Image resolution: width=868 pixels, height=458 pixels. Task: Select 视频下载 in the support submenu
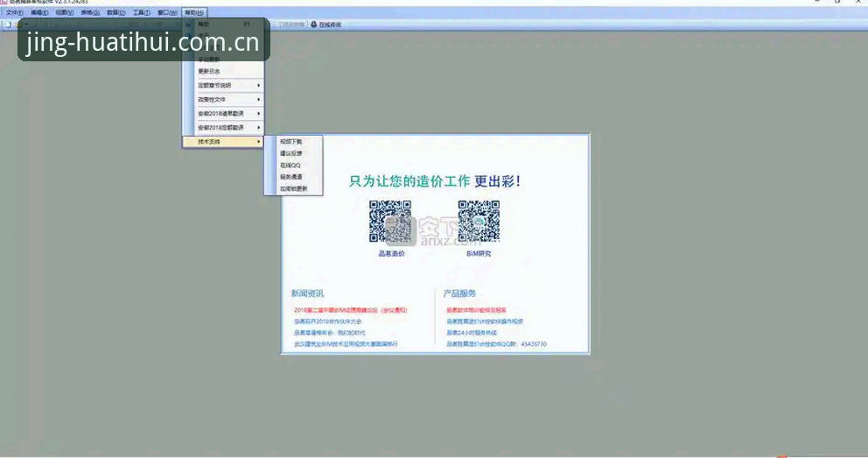point(293,142)
